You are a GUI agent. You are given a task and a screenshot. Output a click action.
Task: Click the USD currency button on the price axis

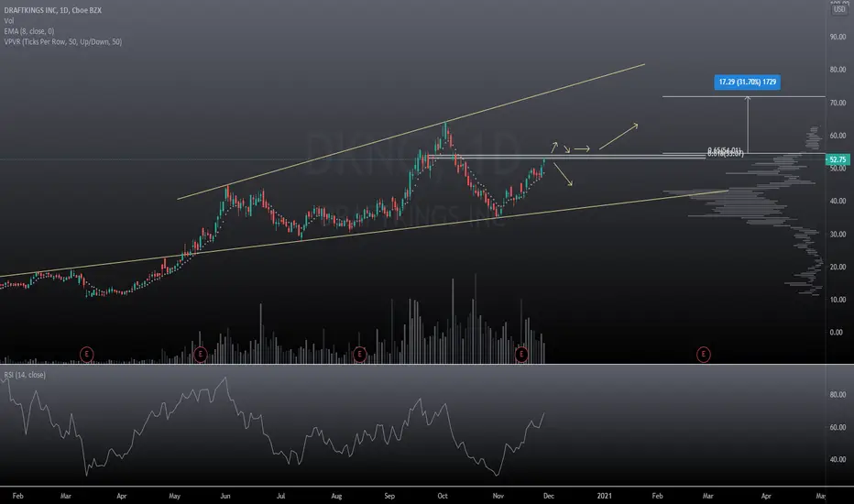click(x=839, y=9)
